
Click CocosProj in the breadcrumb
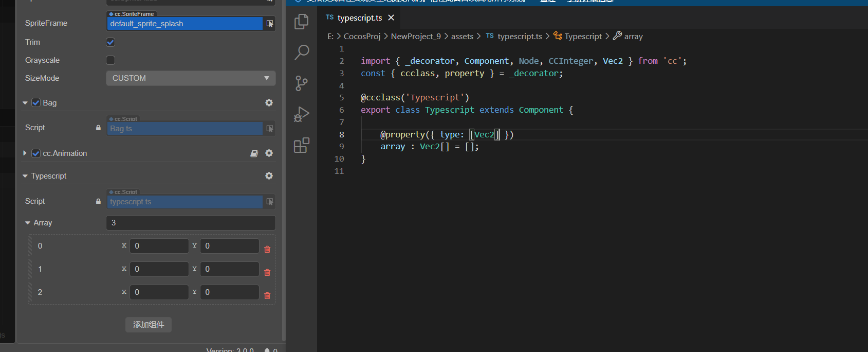click(x=362, y=37)
